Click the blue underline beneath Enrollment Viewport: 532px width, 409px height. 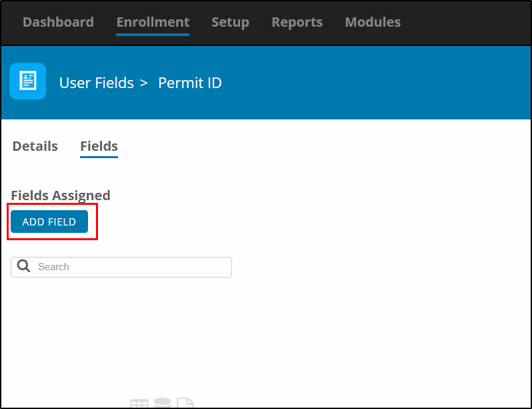(153, 35)
